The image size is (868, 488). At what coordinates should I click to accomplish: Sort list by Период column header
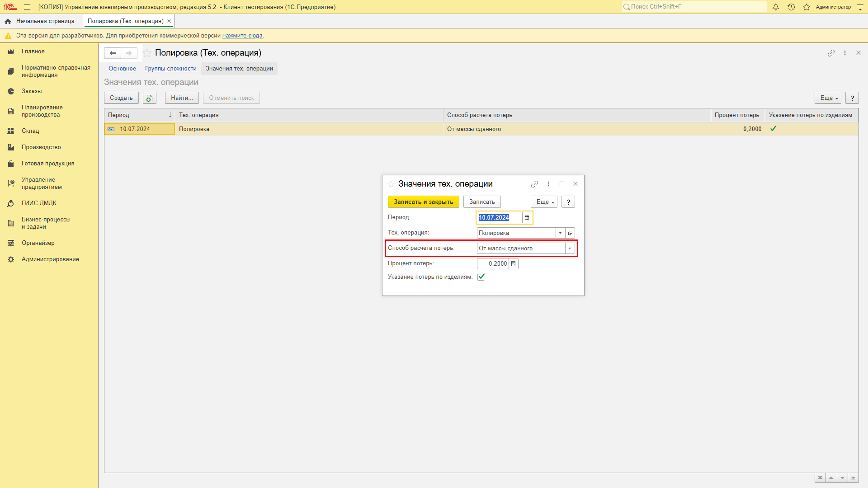click(140, 115)
